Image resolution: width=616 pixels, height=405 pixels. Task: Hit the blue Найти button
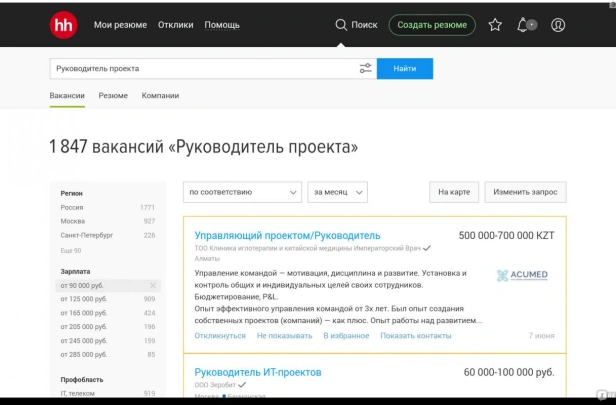coord(405,68)
